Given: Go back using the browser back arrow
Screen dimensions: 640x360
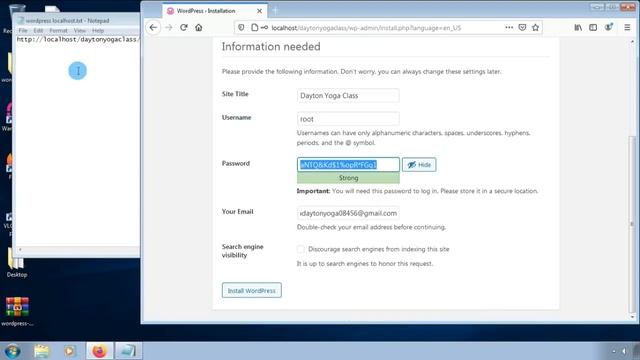Looking at the screenshot, I should [x=153, y=28].
